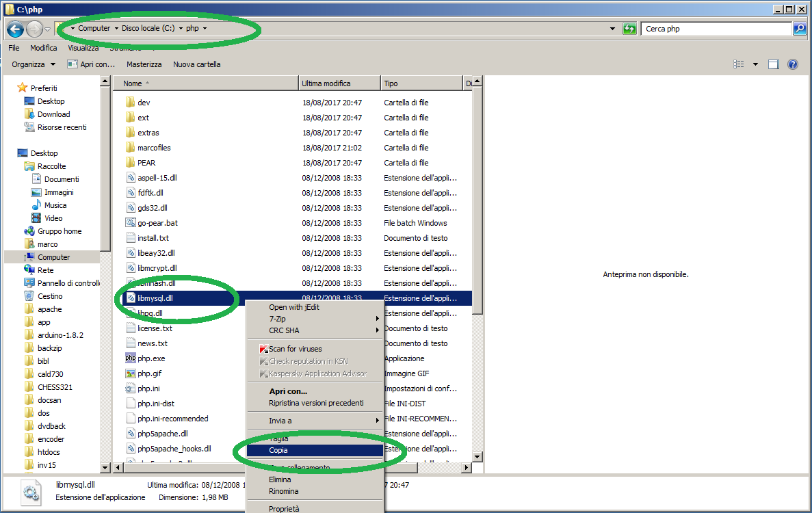
Task: Open the help question mark icon
Action: (x=792, y=64)
